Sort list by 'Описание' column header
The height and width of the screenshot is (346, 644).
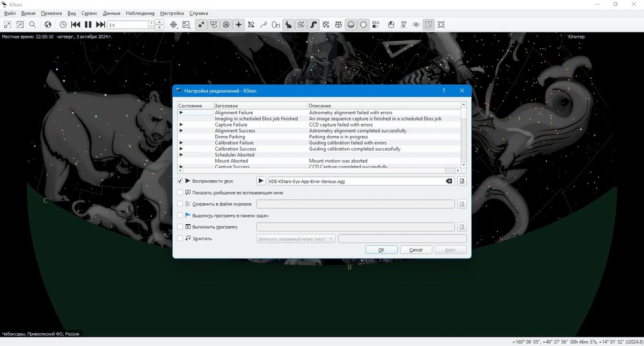click(384, 106)
